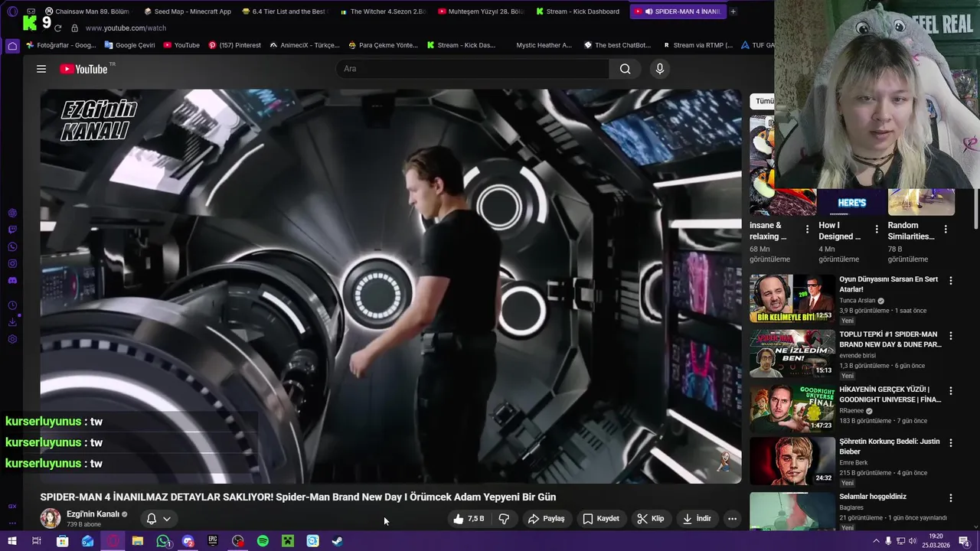The image size is (980, 551).
Task: Switch to Chainsaw Man 89. Bölüm tab
Action: coord(87,11)
